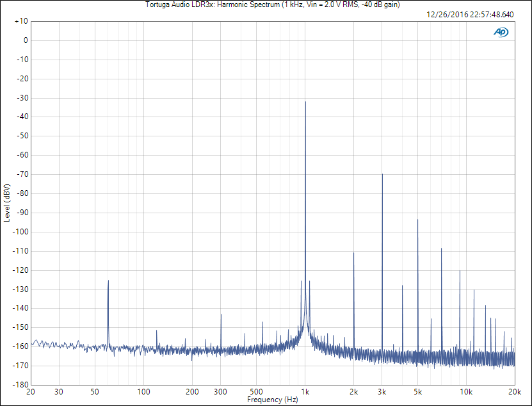Click the '-130' level axis tick label
Screen dimensions: 532x406
(x=20, y=289)
